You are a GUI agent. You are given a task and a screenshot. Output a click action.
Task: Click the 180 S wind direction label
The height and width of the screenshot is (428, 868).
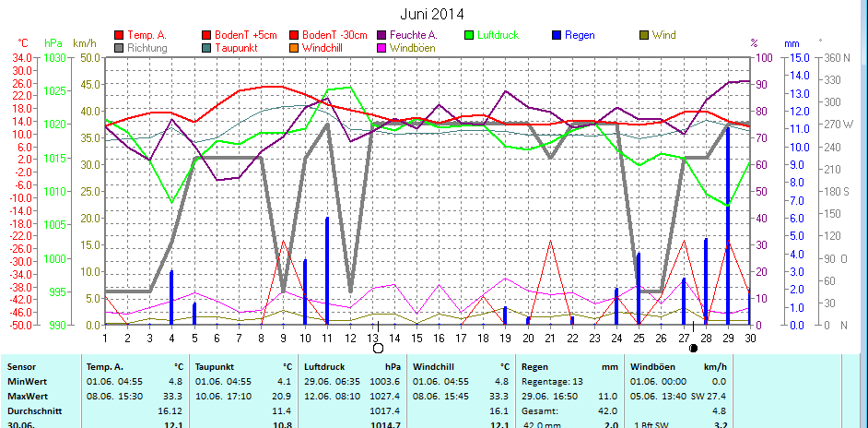click(837, 191)
